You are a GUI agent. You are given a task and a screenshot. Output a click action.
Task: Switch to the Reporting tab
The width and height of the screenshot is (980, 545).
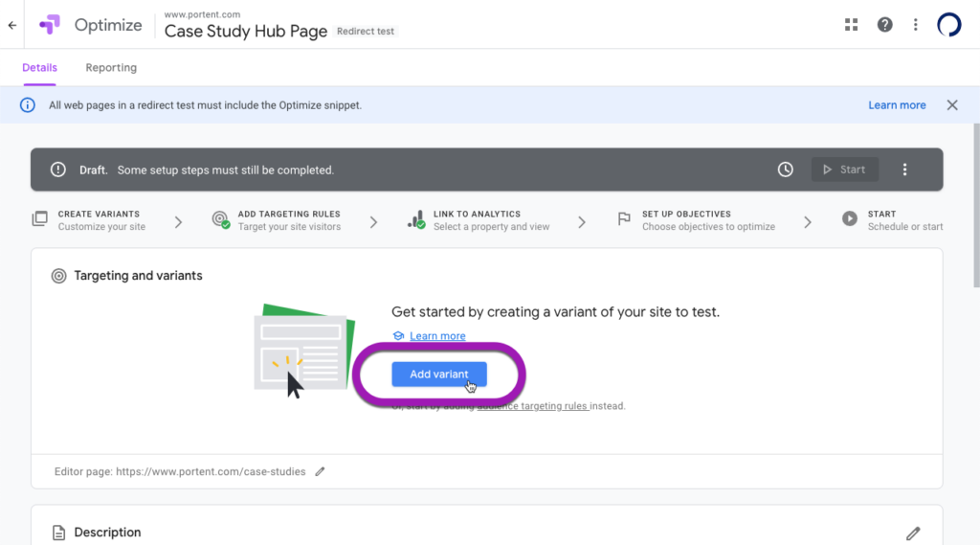pos(111,68)
